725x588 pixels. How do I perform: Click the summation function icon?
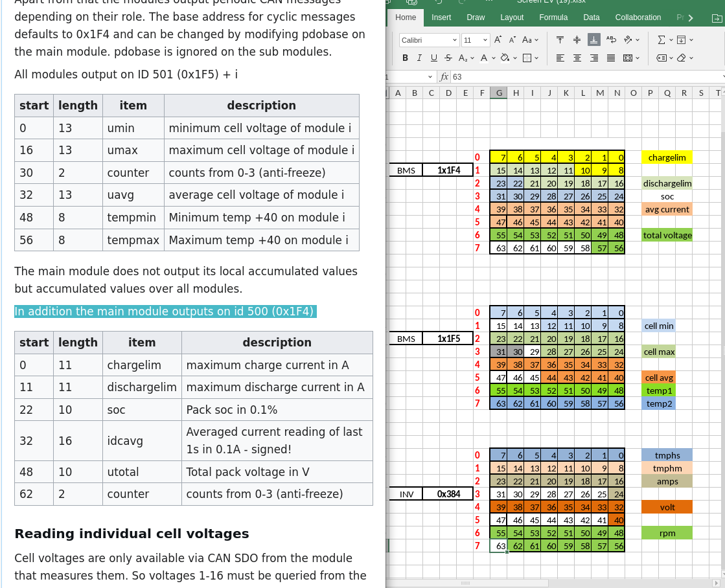click(x=661, y=40)
